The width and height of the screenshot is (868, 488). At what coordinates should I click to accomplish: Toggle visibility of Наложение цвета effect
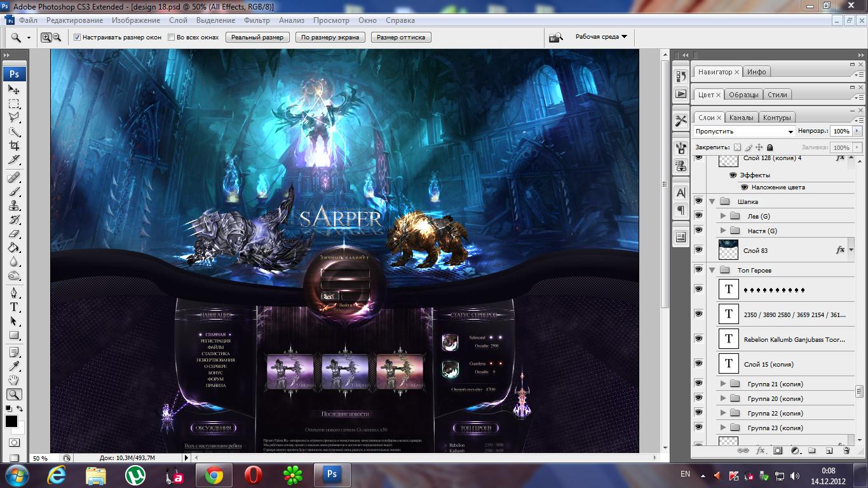745,187
